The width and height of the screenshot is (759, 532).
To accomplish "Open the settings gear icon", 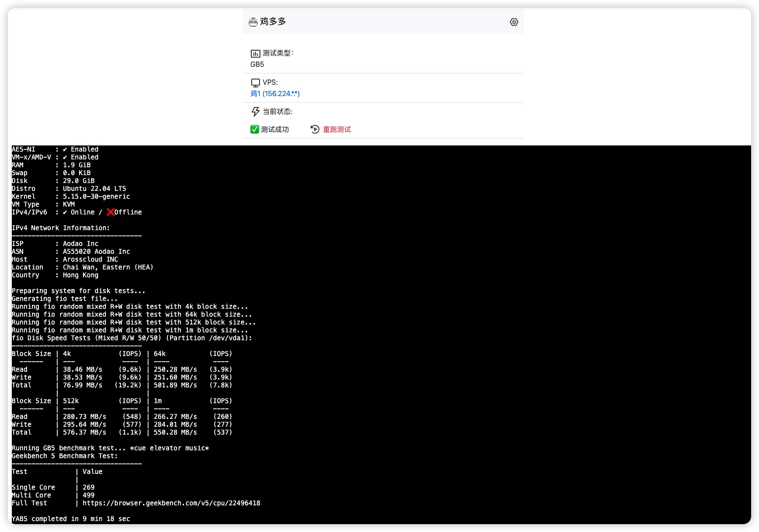I will pyautogui.click(x=514, y=22).
